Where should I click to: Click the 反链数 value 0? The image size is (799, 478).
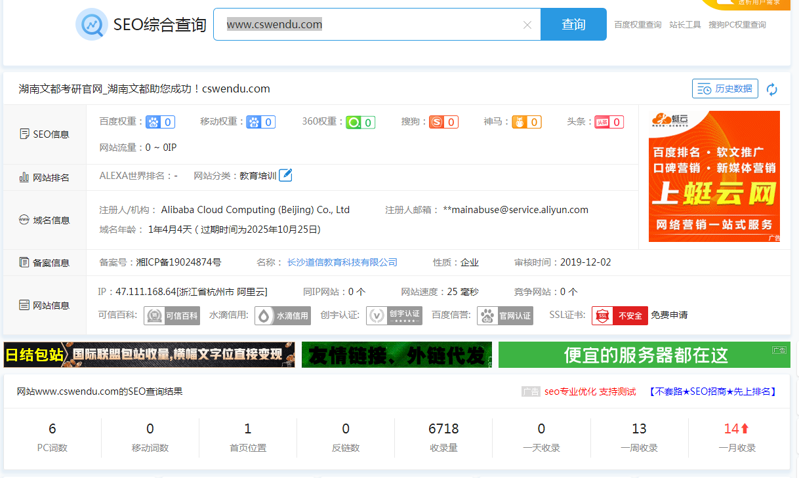tap(345, 429)
